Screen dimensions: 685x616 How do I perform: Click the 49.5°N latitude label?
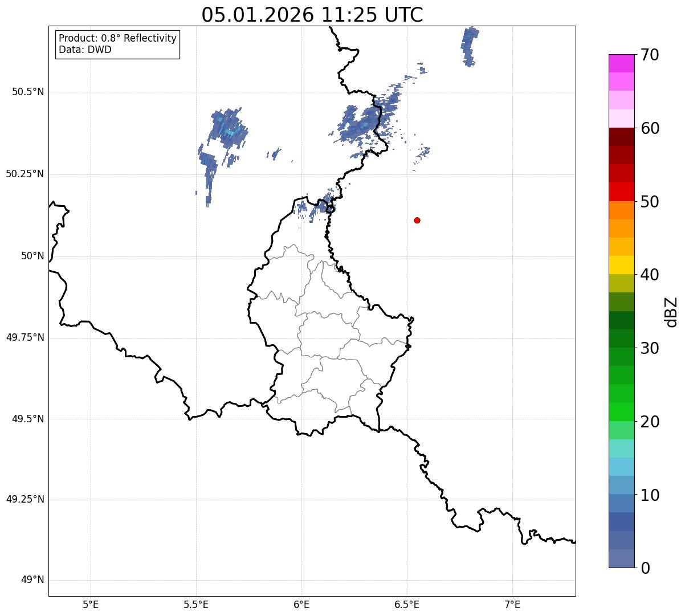pos(28,419)
